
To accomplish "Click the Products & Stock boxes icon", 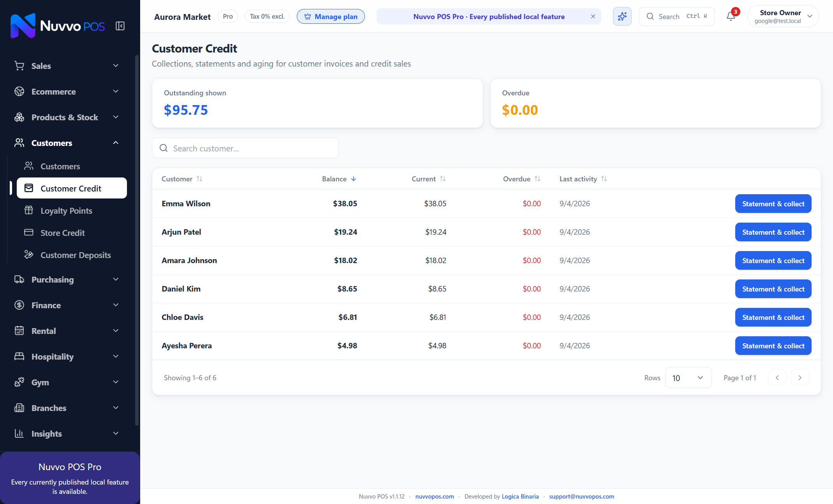I will (x=19, y=117).
